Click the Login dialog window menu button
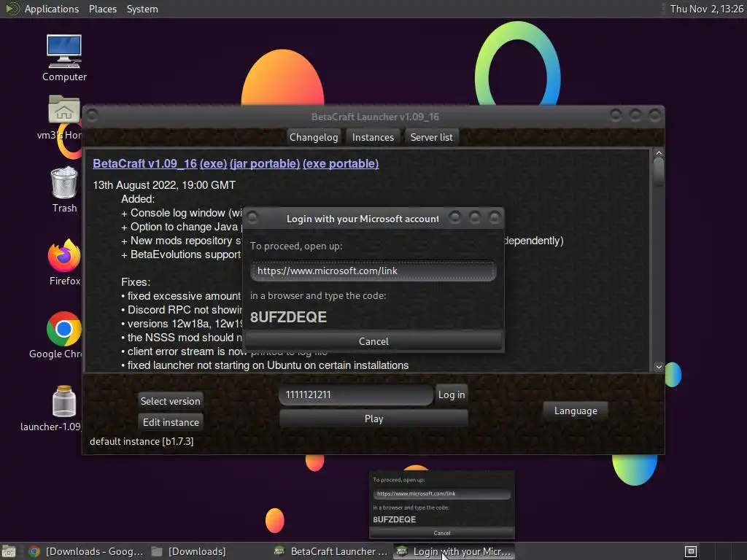747x560 pixels. (x=253, y=218)
